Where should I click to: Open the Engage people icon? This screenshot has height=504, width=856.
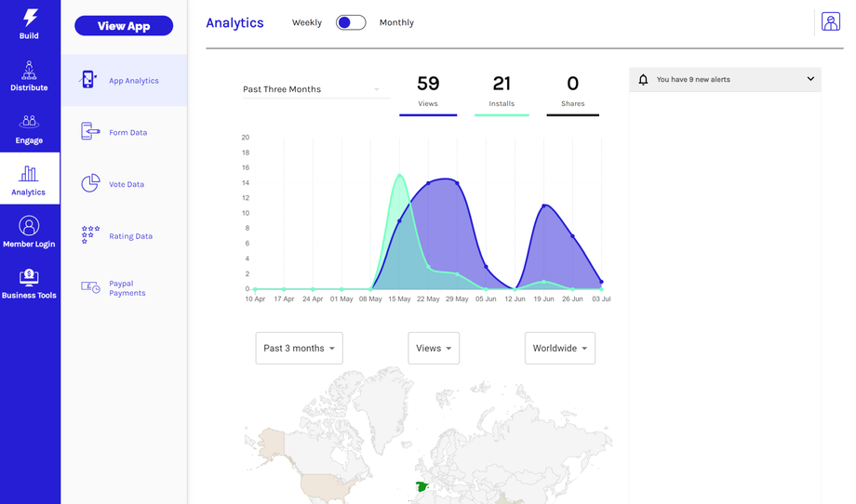pyautogui.click(x=29, y=122)
